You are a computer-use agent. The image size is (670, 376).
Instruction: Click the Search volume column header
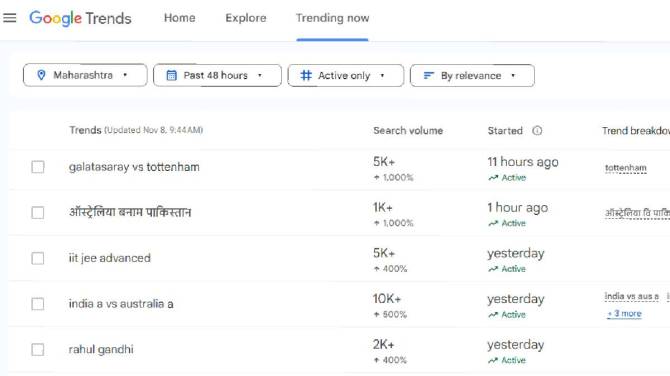point(408,131)
